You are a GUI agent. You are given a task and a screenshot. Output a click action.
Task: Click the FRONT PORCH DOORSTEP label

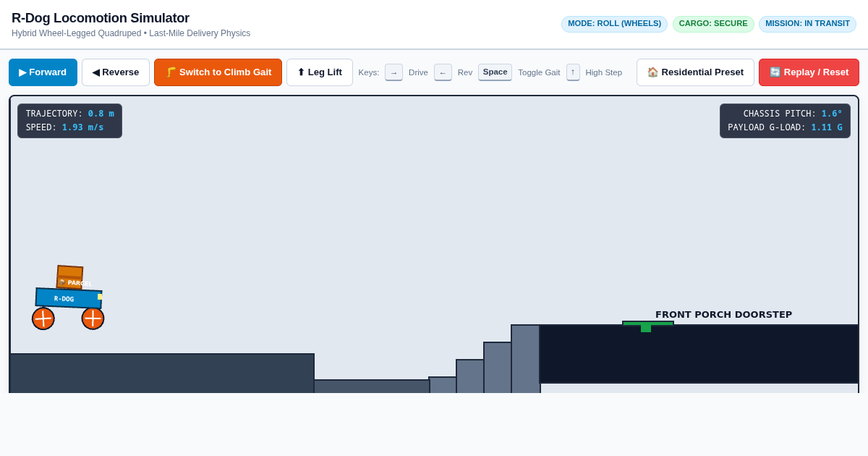coord(723,314)
